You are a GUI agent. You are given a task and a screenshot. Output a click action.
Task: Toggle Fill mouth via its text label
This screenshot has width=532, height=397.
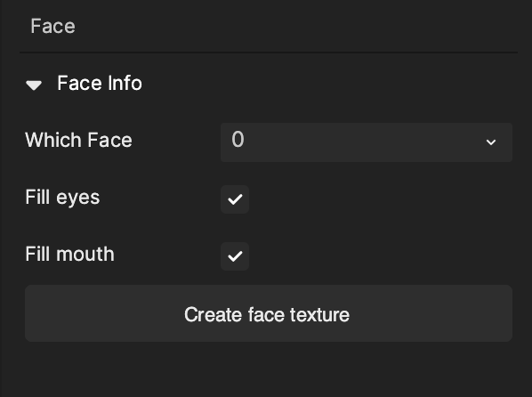tap(70, 254)
